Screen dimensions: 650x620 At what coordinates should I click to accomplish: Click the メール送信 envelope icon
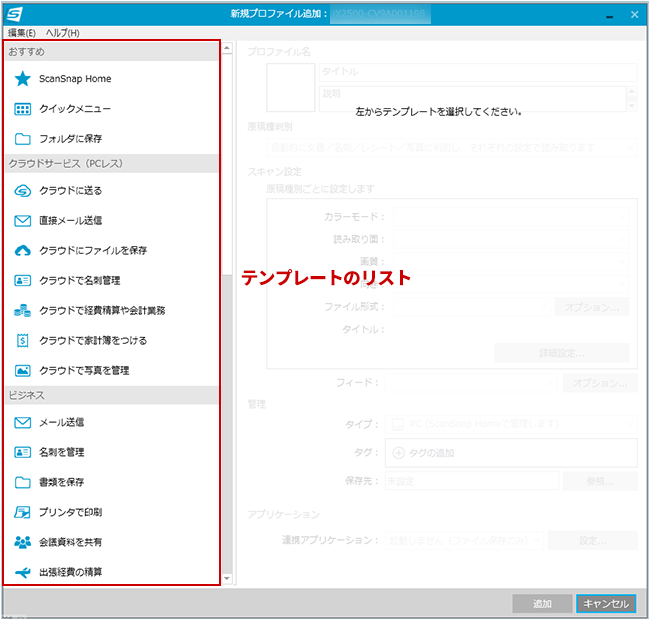click(22, 422)
